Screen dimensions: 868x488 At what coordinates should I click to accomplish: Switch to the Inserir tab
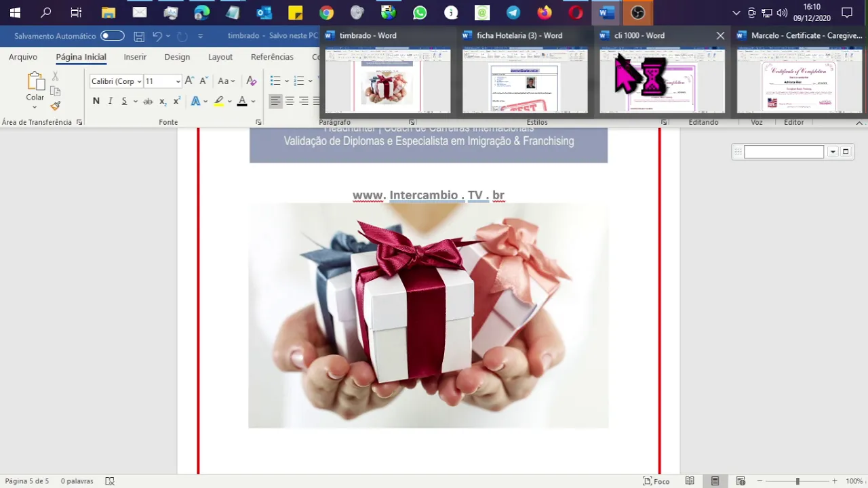[135, 57]
